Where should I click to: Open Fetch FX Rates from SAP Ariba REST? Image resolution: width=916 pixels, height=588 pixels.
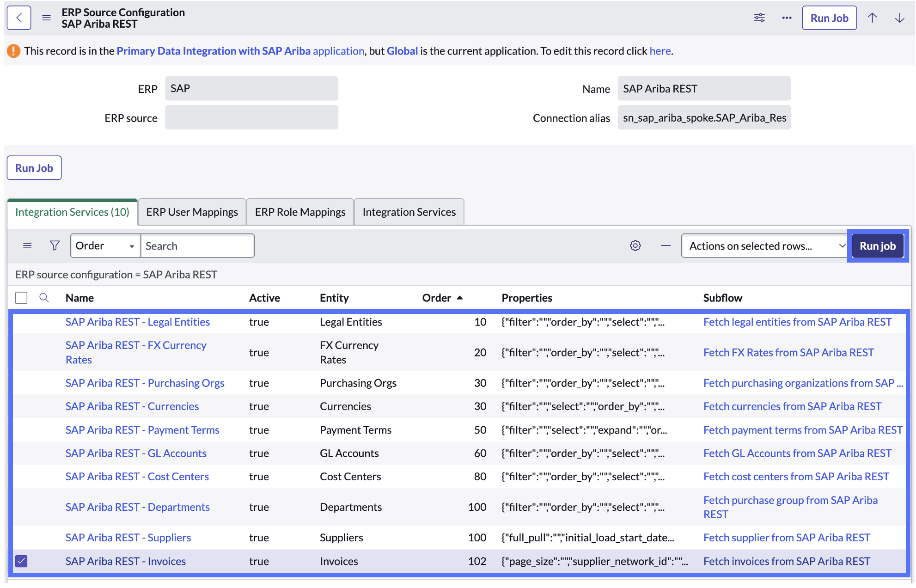788,352
